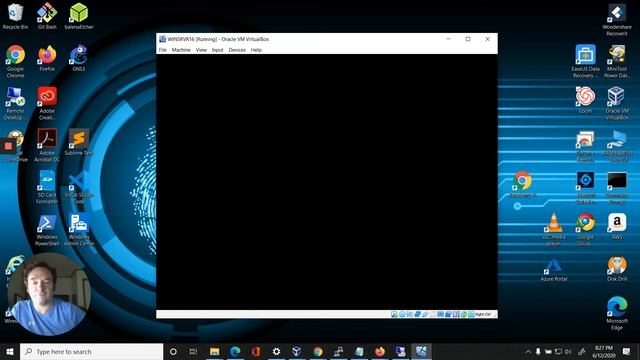Select the Wondershare Recoverit shortcut

[617, 20]
